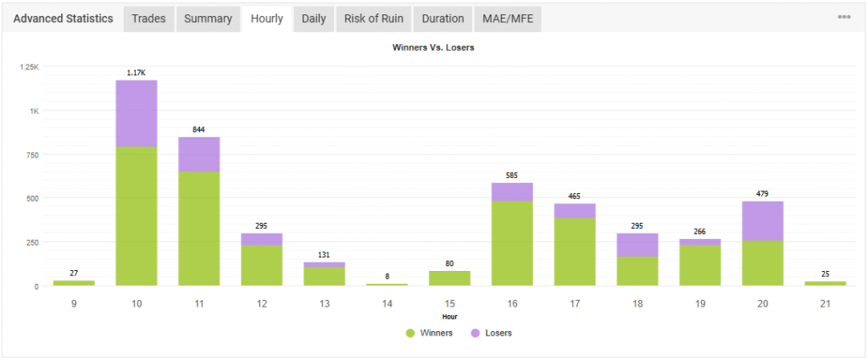Open the Risk of Ruin tab
The width and height of the screenshot is (868, 360).
374,19
